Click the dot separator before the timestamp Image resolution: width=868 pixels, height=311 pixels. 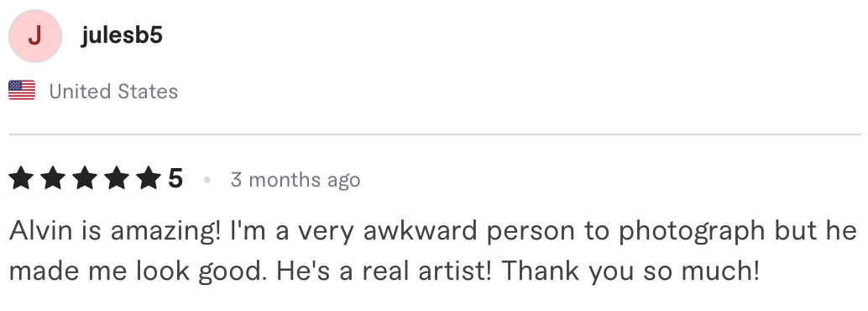pyautogui.click(x=207, y=180)
